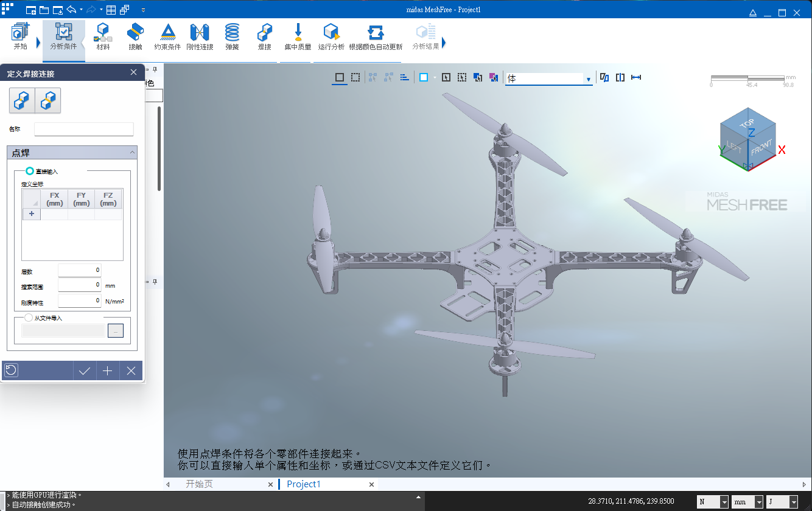812x511 pixels.
Task: Click the bracket clipping icon
Action: 620,77
